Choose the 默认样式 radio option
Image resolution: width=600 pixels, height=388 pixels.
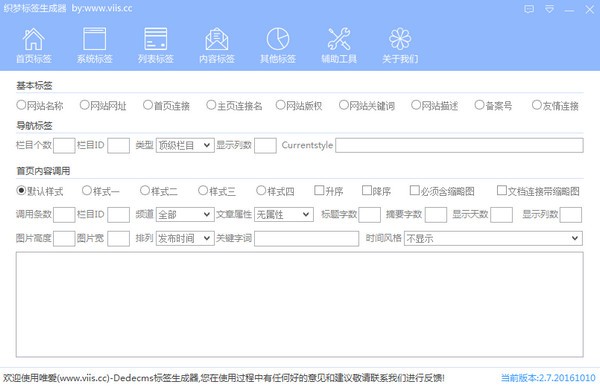coord(21,190)
